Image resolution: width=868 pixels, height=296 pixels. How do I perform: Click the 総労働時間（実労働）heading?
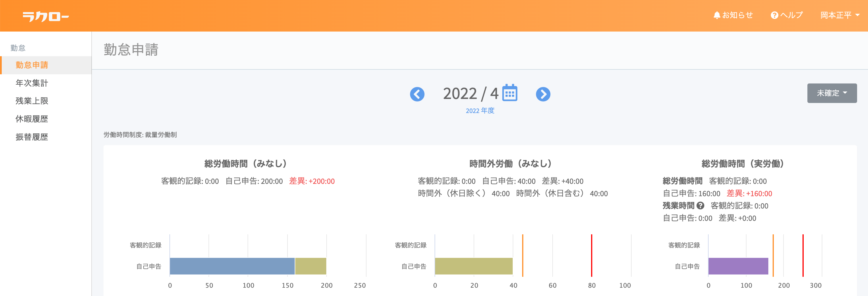pos(743,164)
